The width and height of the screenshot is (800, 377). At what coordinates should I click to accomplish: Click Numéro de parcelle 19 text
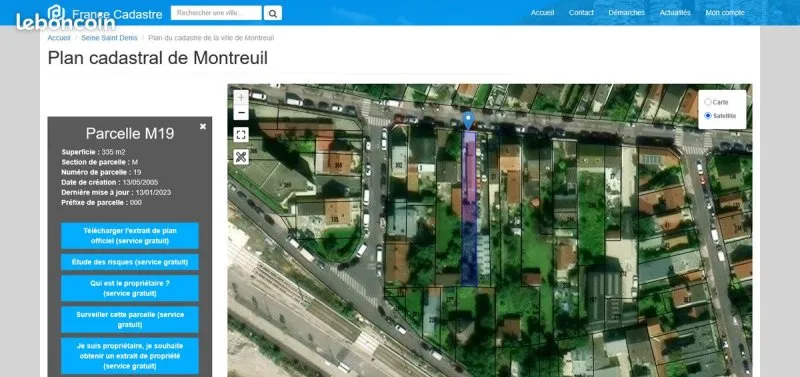coord(101,172)
